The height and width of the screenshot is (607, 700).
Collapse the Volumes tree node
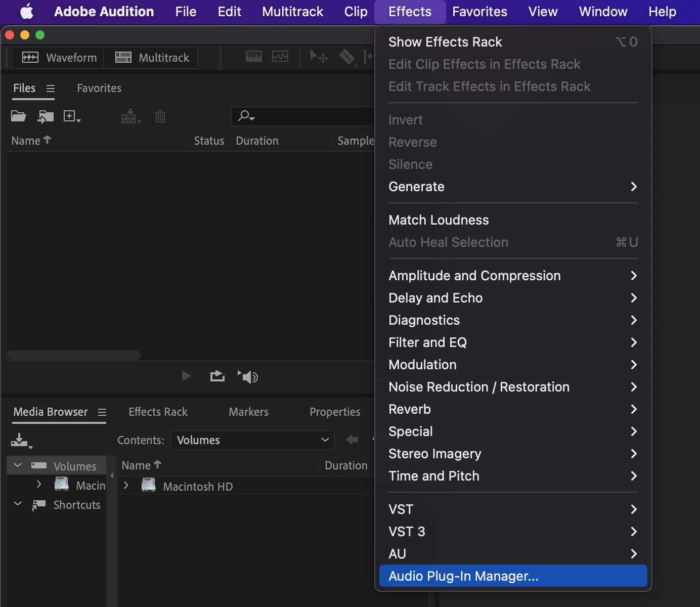click(x=18, y=465)
